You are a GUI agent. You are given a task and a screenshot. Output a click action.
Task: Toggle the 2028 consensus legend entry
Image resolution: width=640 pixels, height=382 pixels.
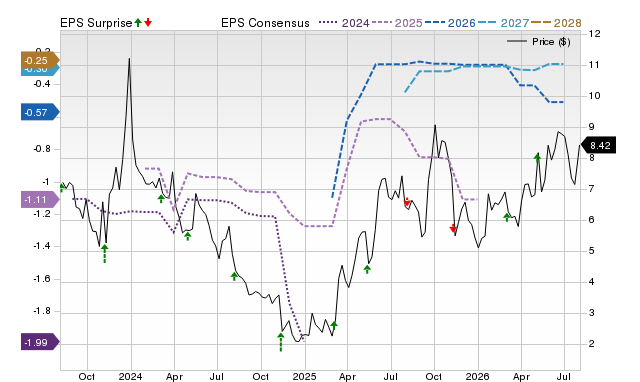click(556, 23)
